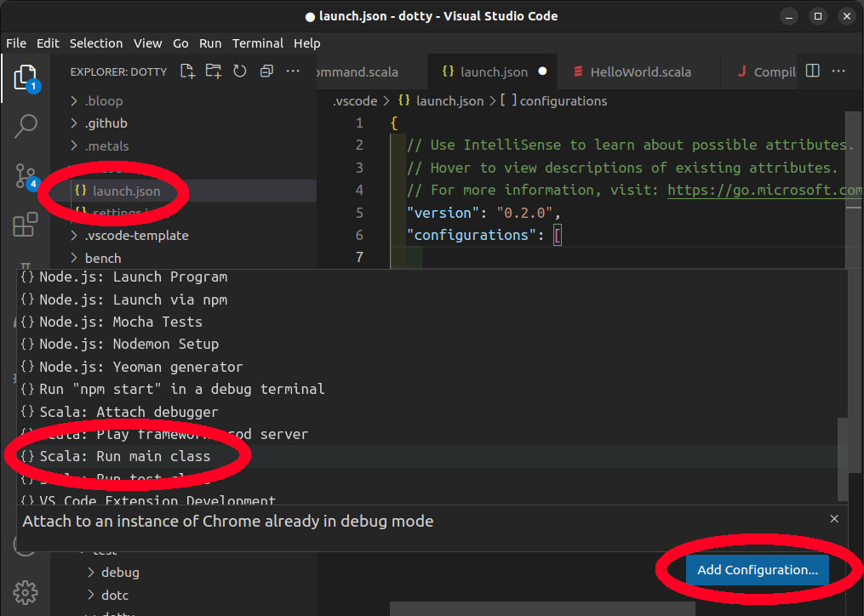Image resolution: width=864 pixels, height=616 pixels.
Task: Open the Search view from the activity bar
Action: click(x=26, y=126)
